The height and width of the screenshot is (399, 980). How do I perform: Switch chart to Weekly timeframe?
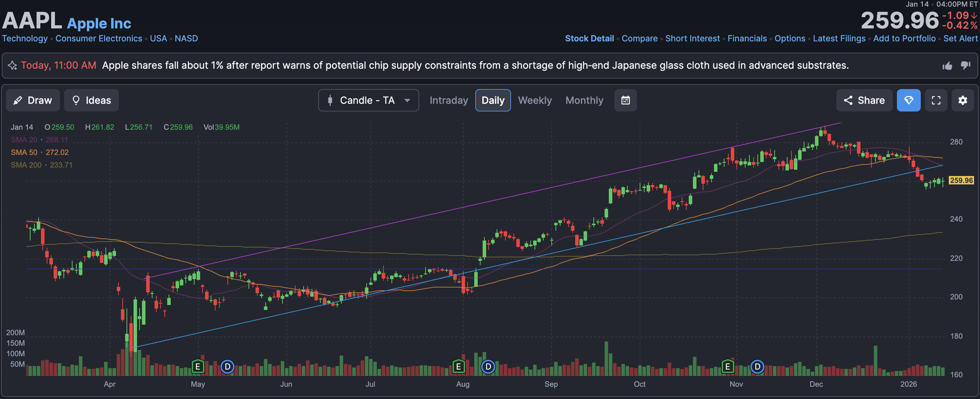(535, 101)
